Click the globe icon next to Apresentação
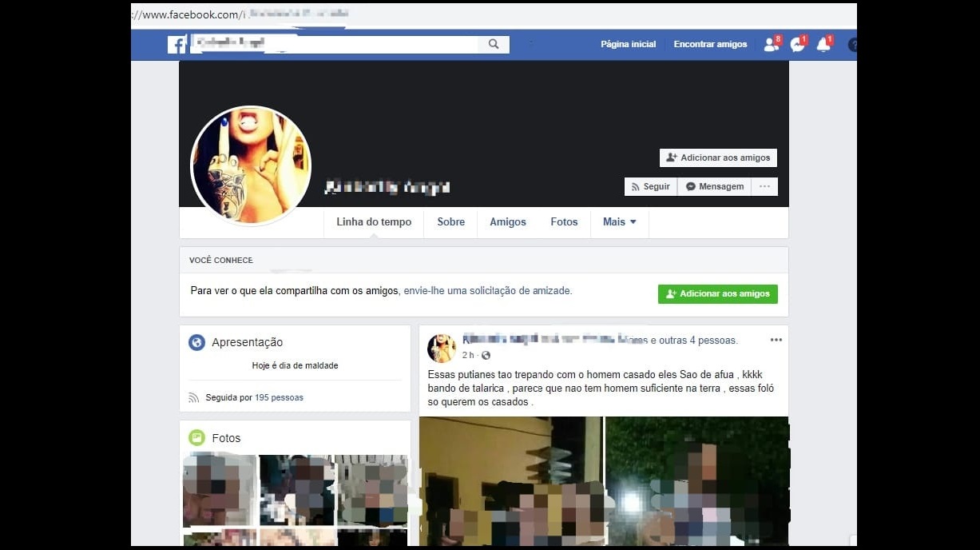Screen dimensions: 980x550 point(196,342)
